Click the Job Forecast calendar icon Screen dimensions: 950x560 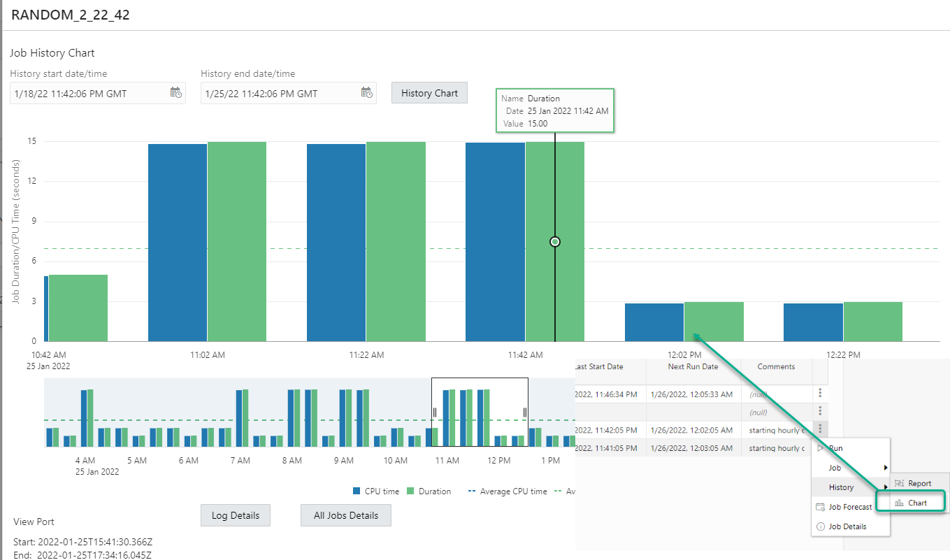(821, 507)
